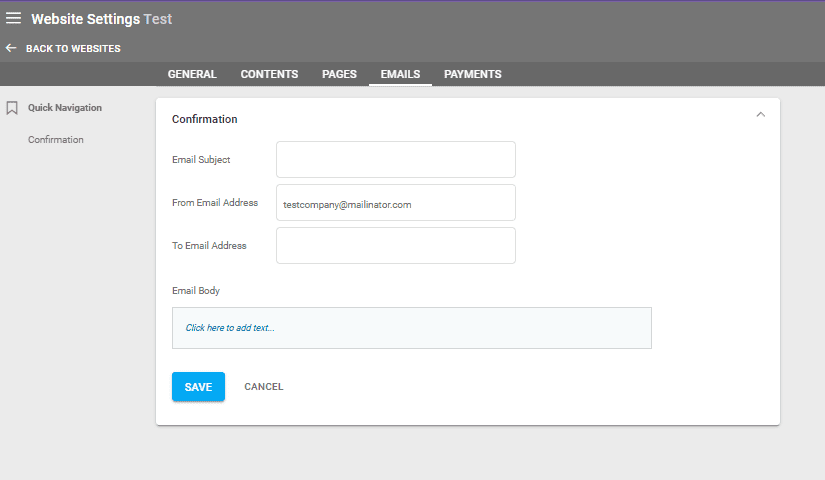Screen dimensions: 825x480
Task: Select the Emails tab
Action: click(400, 74)
